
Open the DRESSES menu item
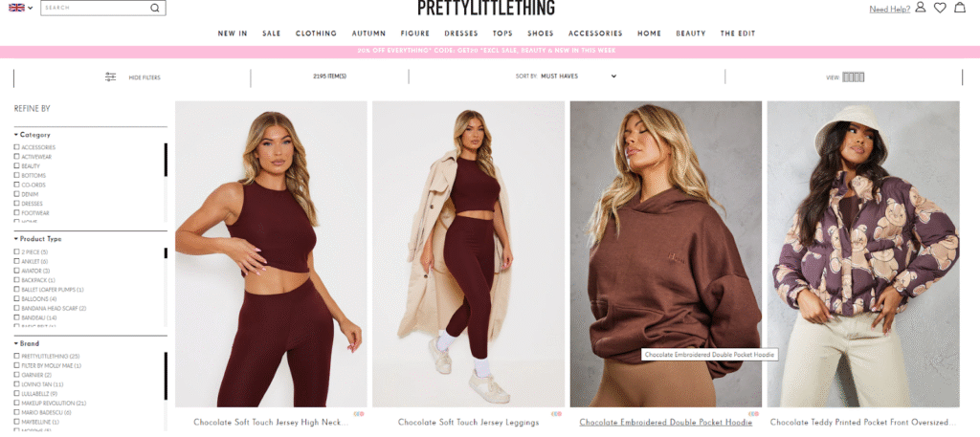coord(461,33)
